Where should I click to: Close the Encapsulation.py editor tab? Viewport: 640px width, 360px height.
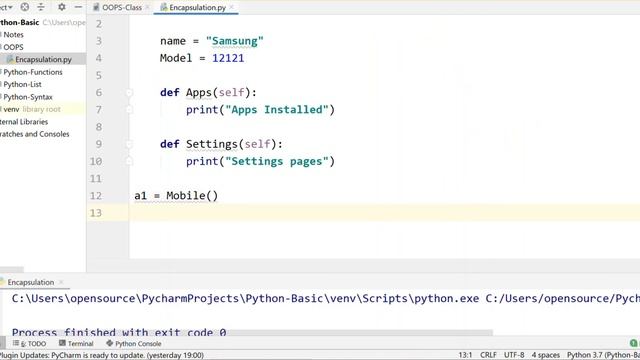coord(231,7)
